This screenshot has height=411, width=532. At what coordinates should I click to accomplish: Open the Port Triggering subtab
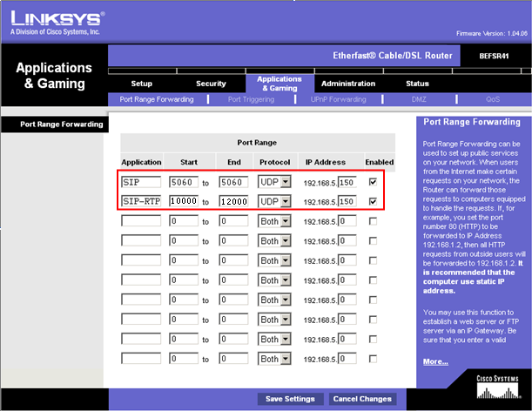251,99
